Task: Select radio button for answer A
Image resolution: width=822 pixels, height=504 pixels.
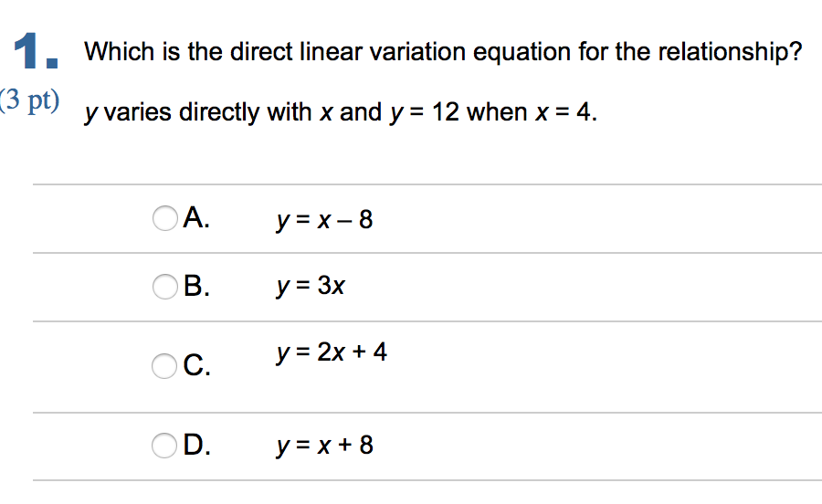Action: coord(164,219)
